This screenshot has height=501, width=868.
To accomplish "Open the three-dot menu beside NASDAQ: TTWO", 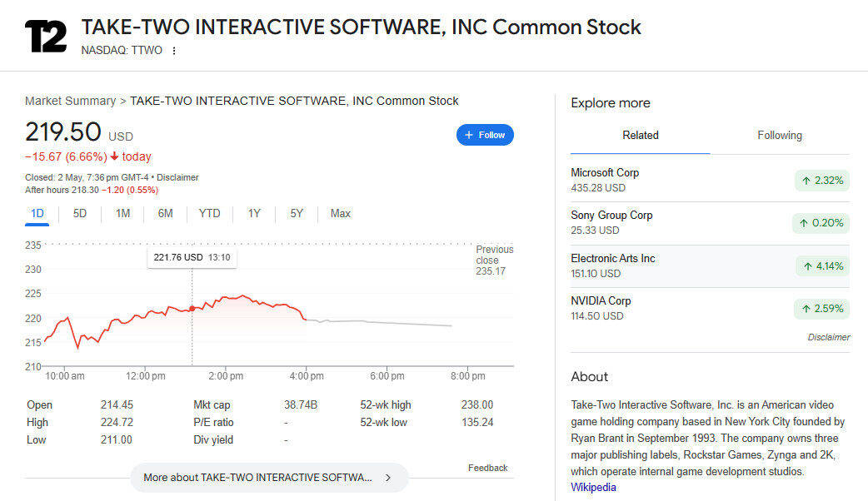I will [x=174, y=51].
